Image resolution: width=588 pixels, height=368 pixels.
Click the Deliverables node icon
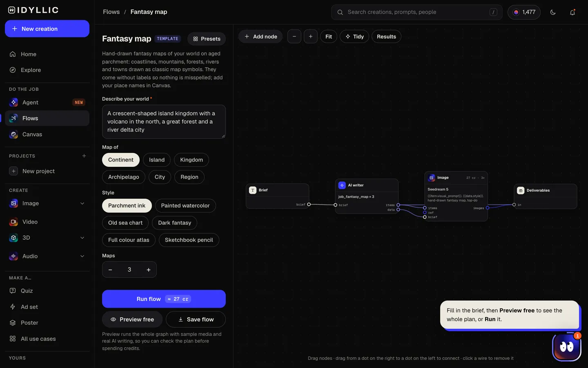pos(521,191)
